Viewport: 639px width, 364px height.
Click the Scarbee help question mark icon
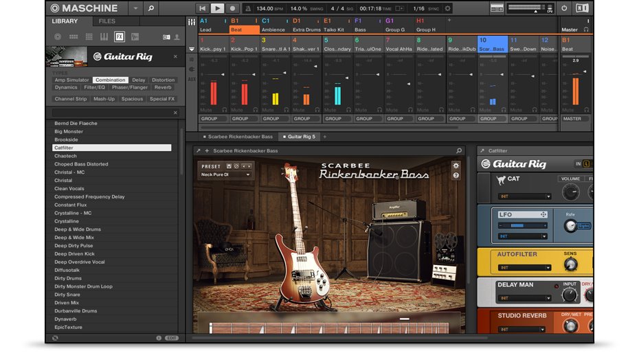(456, 176)
